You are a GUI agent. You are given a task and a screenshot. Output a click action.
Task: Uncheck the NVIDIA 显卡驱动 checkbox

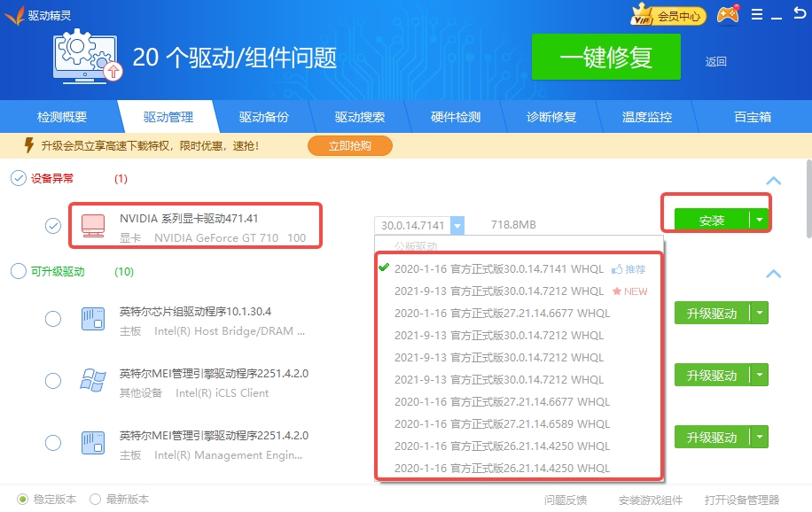tap(53, 225)
